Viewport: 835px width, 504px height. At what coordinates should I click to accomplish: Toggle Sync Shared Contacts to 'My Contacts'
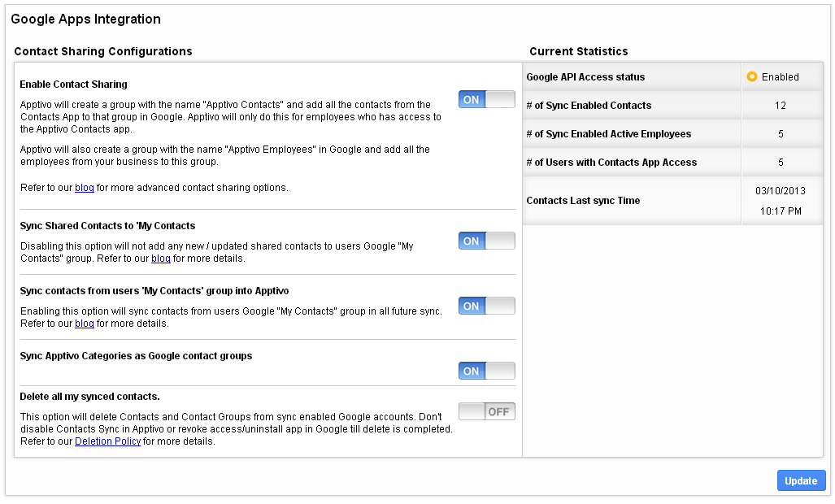486,241
